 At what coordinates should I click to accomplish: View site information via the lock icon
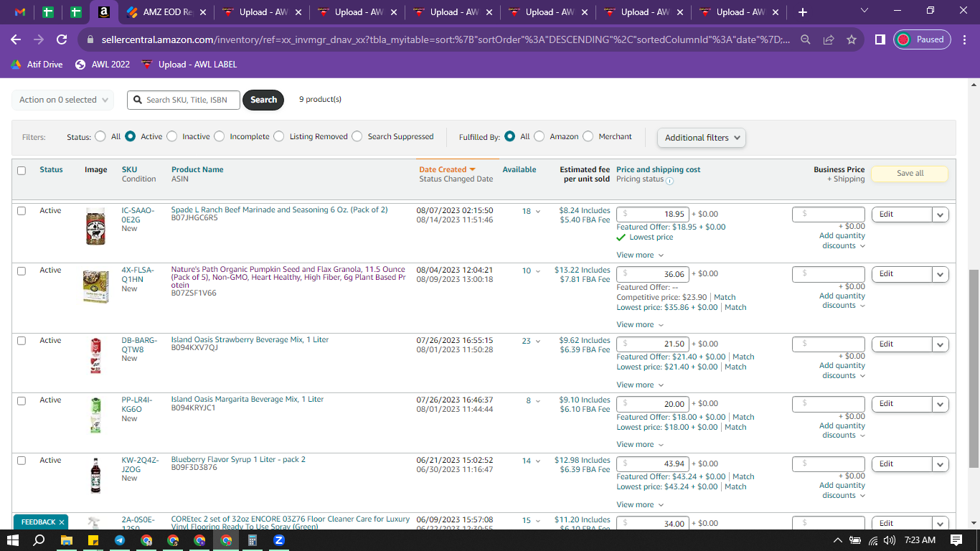(x=90, y=40)
